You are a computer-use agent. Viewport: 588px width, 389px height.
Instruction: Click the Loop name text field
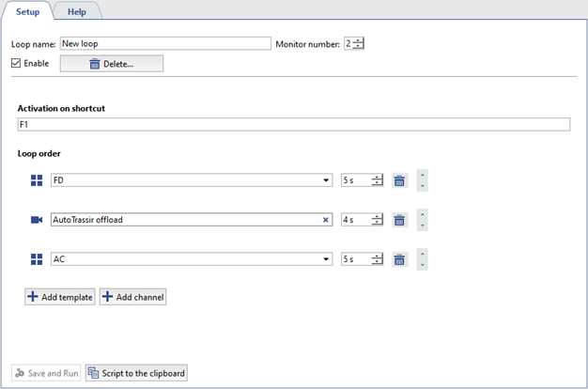(x=163, y=43)
